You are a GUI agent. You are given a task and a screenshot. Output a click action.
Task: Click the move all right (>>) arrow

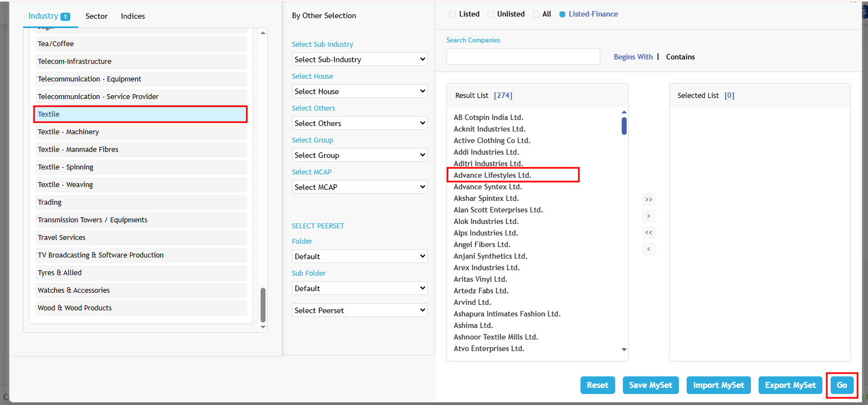[649, 199]
